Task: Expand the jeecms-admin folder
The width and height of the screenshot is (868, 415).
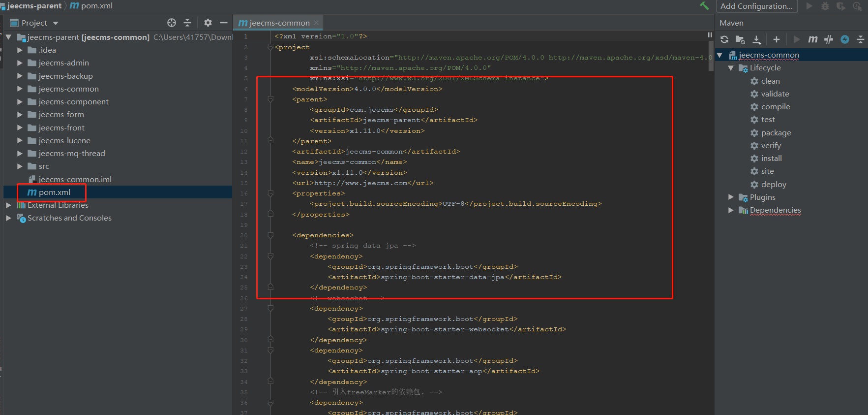Action: (x=20, y=63)
